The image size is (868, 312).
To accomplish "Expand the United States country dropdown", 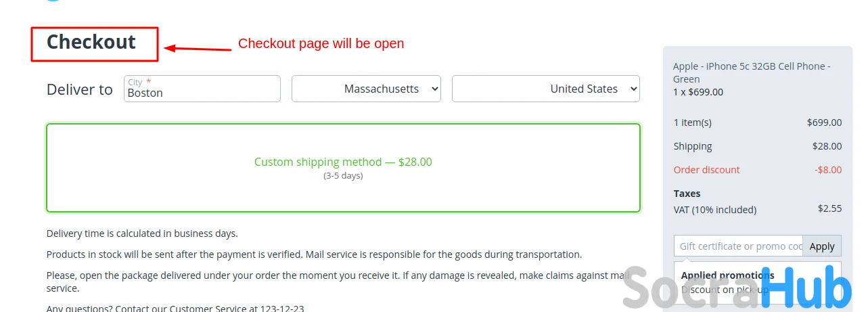I will pyautogui.click(x=545, y=89).
